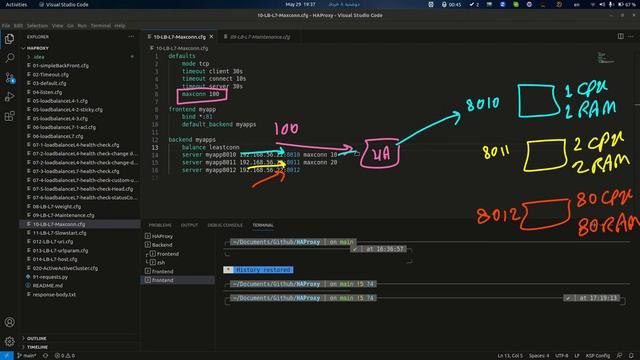Open the View menu

pos(57,25)
